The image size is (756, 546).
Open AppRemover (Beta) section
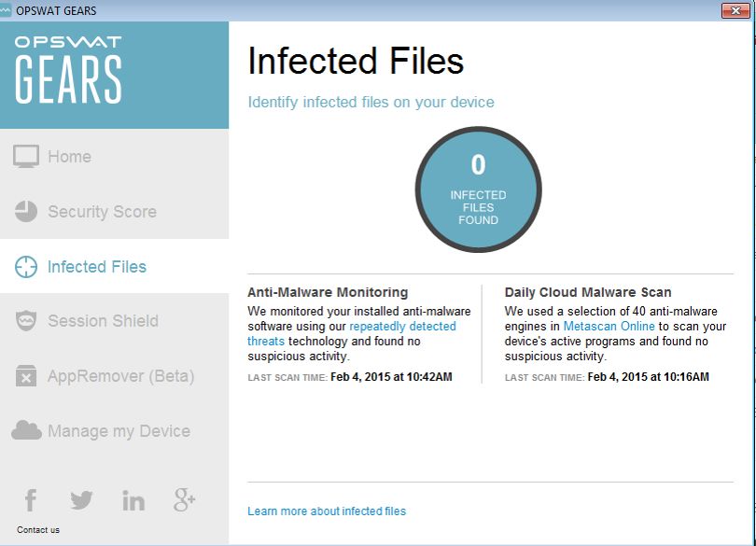coord(121,376)
